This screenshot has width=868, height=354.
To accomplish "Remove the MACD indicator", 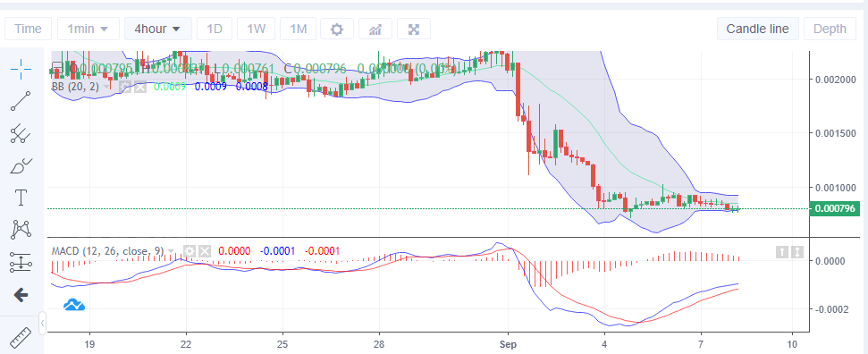I will [x=205, y=251].
